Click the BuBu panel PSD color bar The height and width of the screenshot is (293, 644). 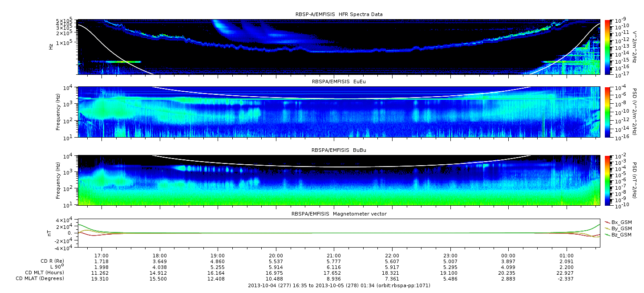point(608,180)
